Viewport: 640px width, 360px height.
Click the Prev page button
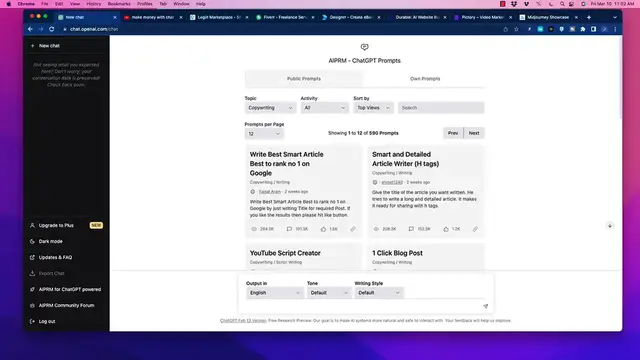(453, 133)
